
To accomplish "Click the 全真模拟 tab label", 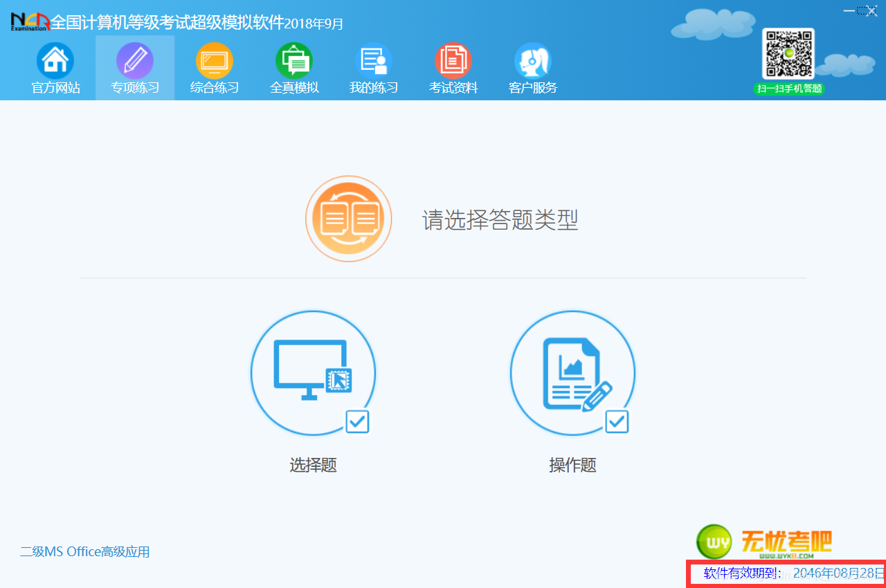I will click(x=294, y=88).
